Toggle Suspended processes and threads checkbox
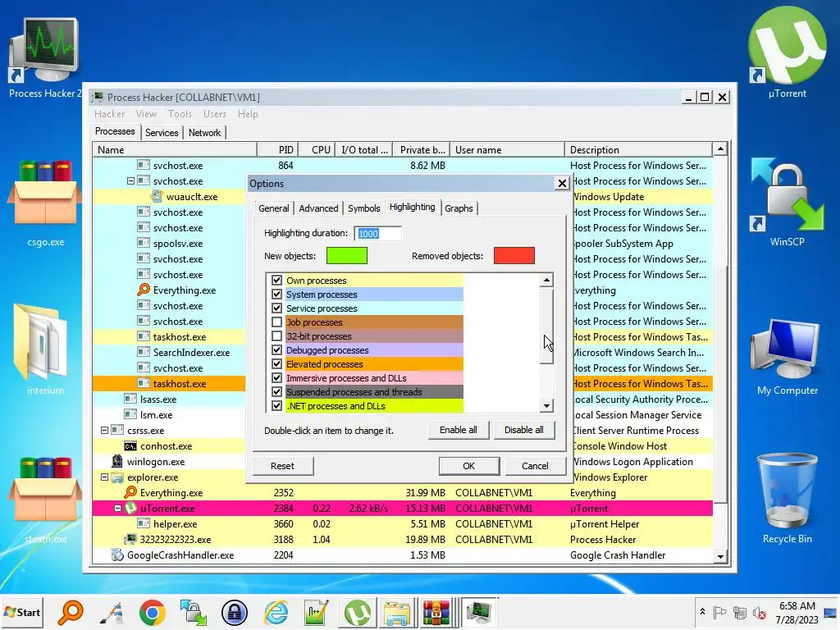The height and width of the screenshot is (630, 840). click(x=276, y=391)
